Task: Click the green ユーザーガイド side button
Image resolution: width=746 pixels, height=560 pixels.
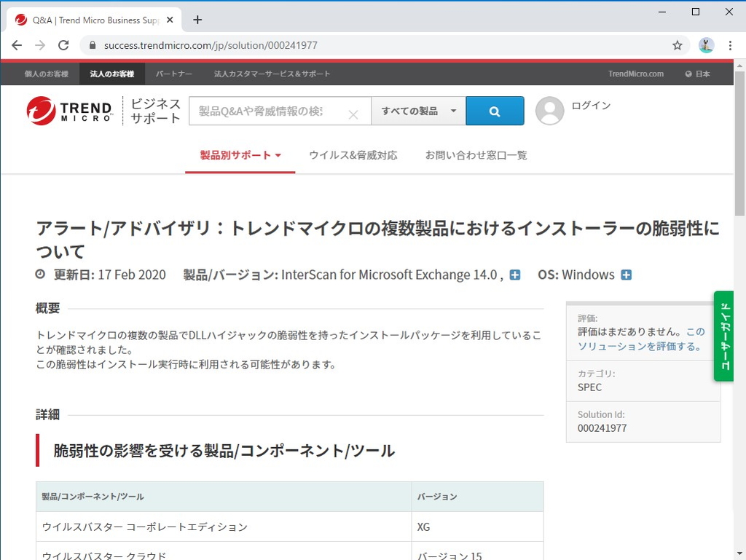Action: coord(723,336)
